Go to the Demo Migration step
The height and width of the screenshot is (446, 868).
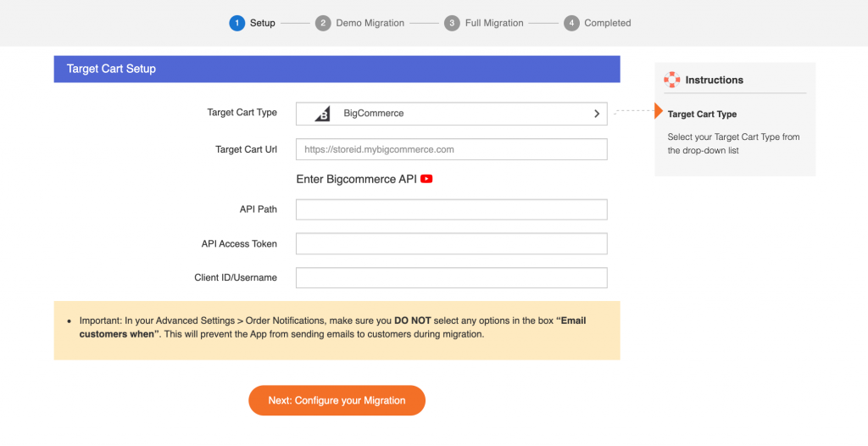pyautogui.click(x=370, y=23)
